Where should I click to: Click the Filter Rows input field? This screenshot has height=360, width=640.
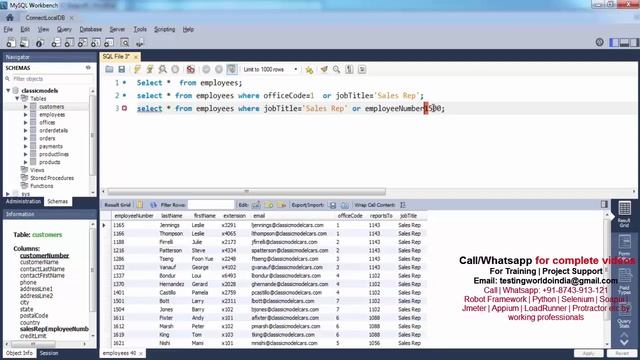211,205
